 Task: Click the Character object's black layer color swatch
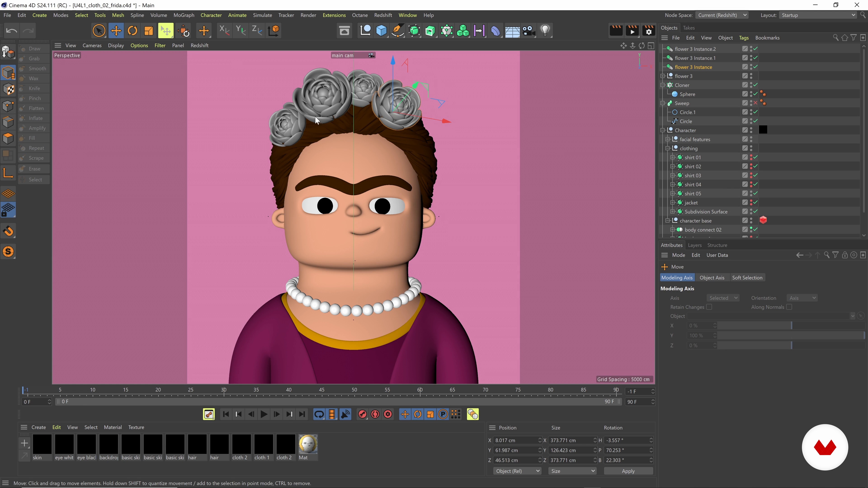click(763, 130)
